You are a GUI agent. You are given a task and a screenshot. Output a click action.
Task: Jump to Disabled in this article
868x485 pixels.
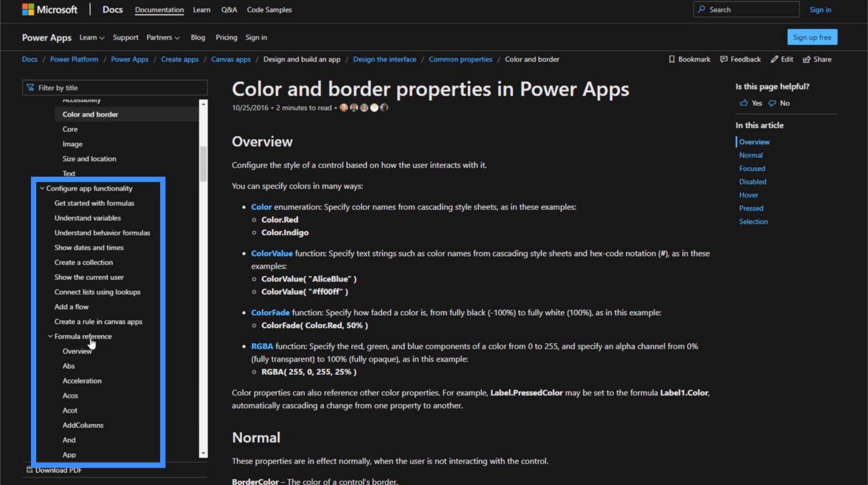click(753, 182)
